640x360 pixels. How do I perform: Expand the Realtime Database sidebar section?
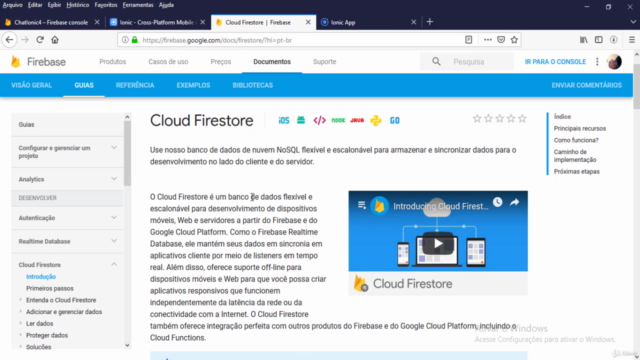[114, 241]
